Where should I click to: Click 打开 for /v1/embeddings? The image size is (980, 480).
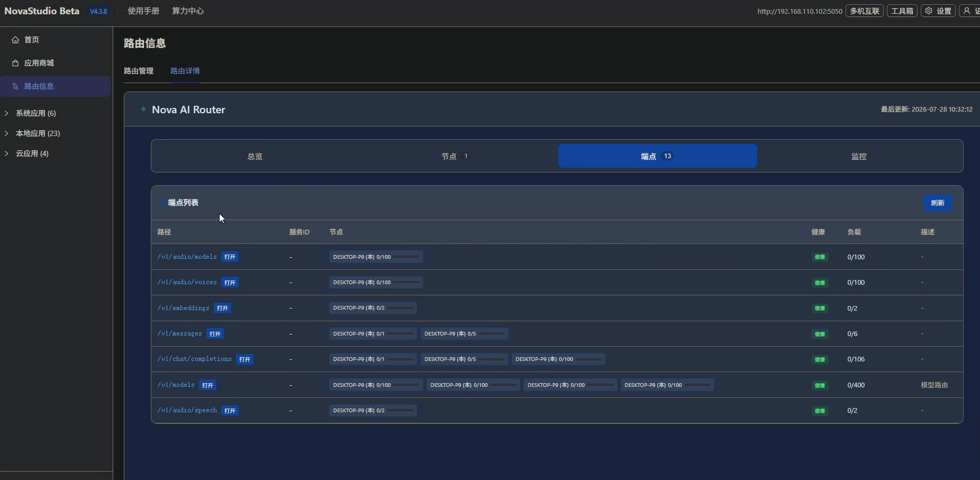tap(222, 308)
